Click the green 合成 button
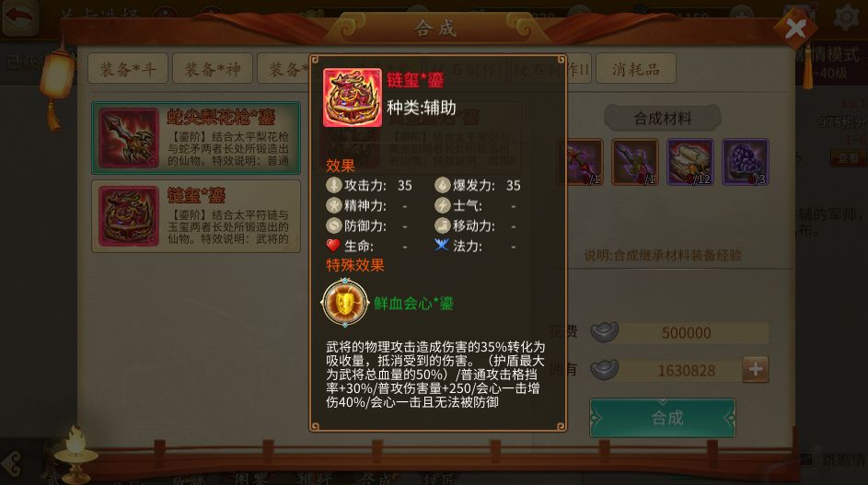This screenshot has width=868, height=485. tap(663, 418)
